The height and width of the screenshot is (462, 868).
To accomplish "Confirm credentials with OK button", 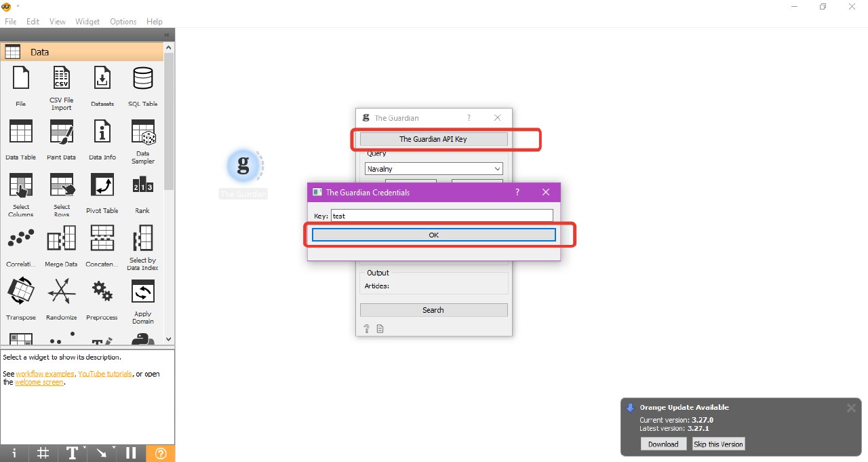I will [434, 235].
